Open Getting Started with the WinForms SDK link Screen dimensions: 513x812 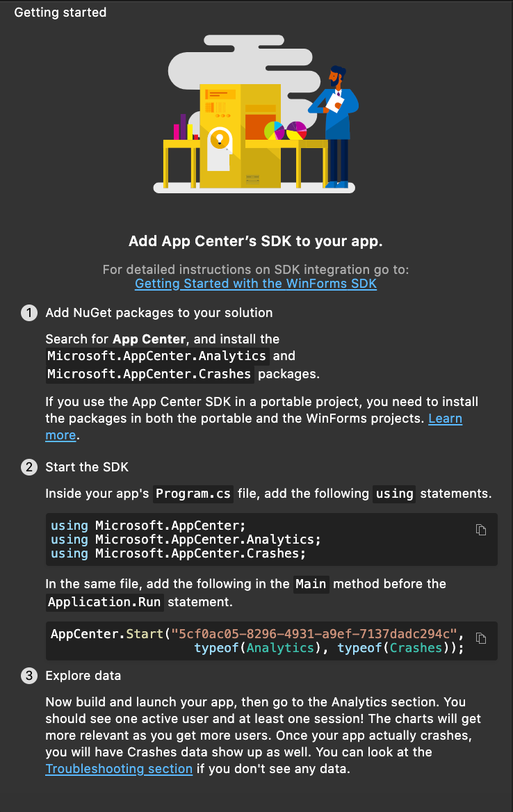coord(256,284)
